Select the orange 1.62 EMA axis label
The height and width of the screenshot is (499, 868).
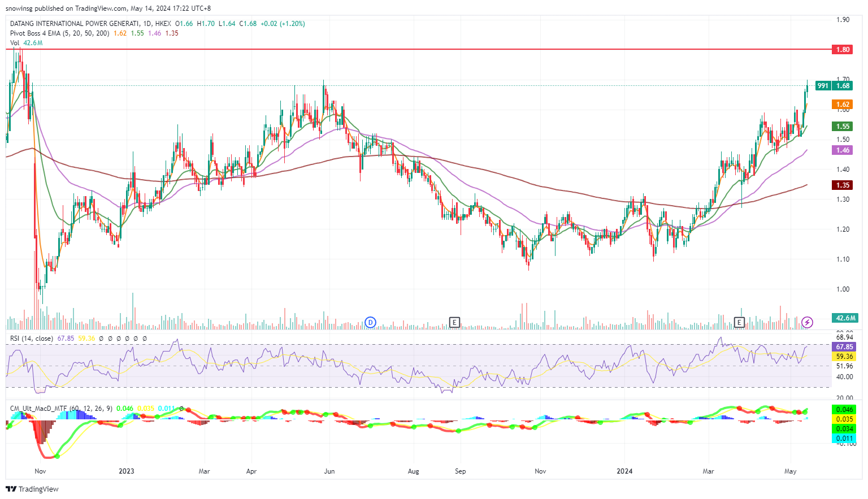[x=843, y=105]
